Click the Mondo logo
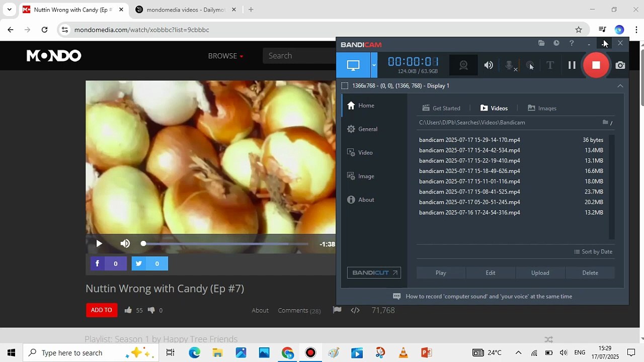The image size is (644, 362). tap(54, 55)
